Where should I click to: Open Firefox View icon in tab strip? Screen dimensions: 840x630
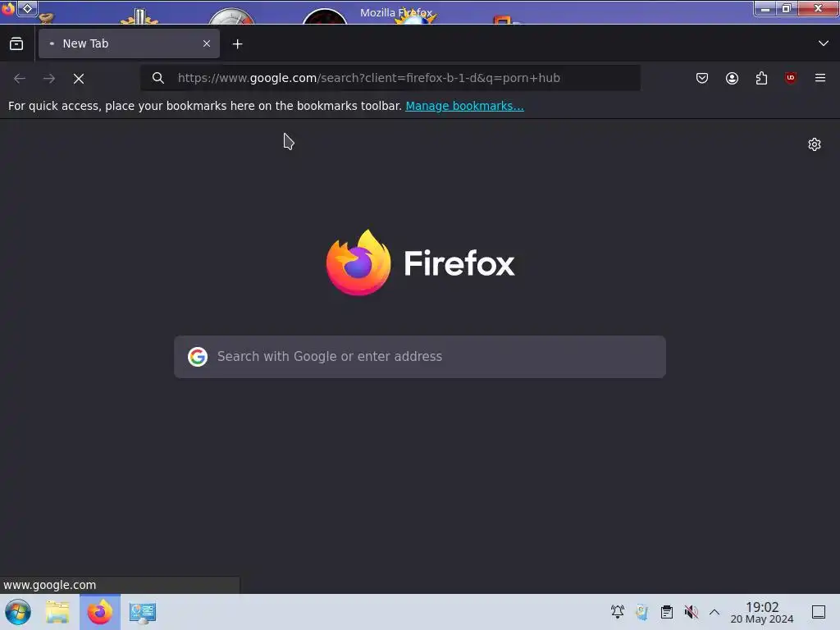(16, 44)
